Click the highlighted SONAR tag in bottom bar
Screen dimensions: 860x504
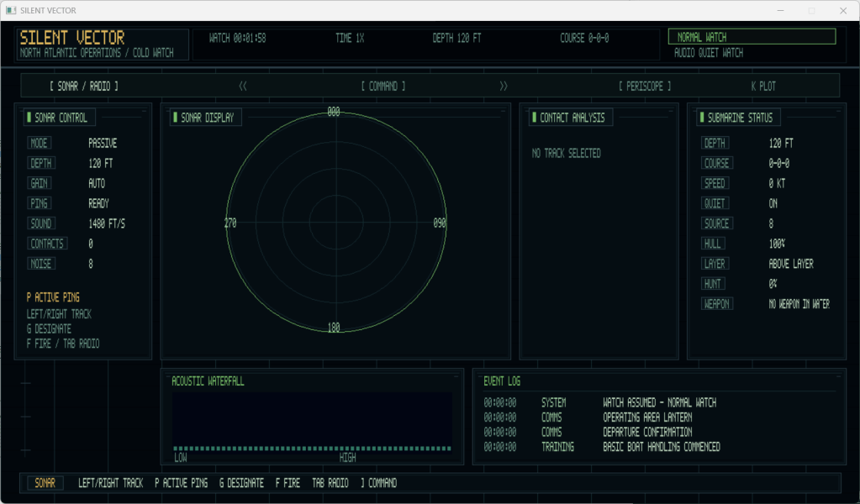click(x=45, y=483)
